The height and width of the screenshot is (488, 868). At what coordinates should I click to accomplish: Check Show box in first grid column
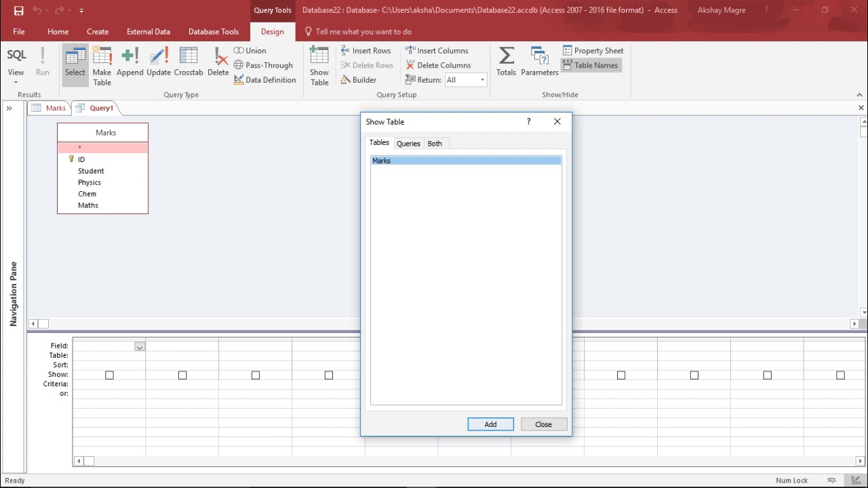point(109,375)
